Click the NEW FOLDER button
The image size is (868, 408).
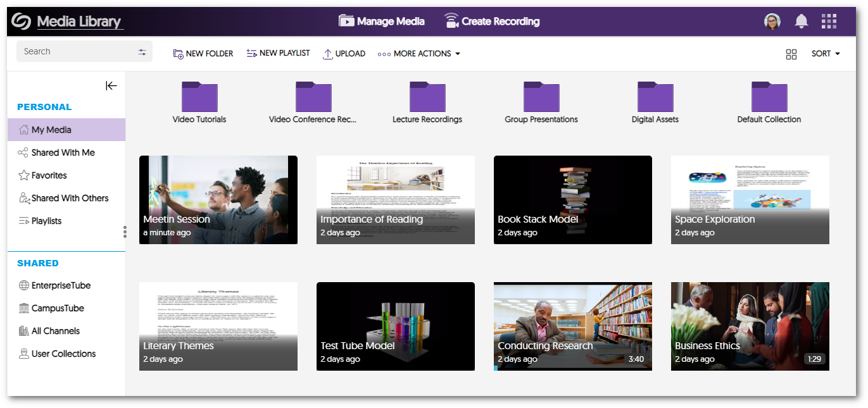(x=203, y=54)
